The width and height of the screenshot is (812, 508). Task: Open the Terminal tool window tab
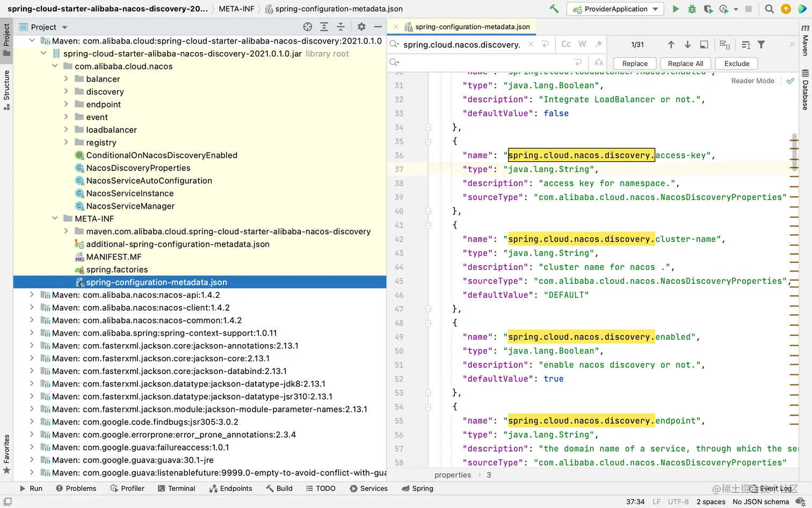pos(177,488)
